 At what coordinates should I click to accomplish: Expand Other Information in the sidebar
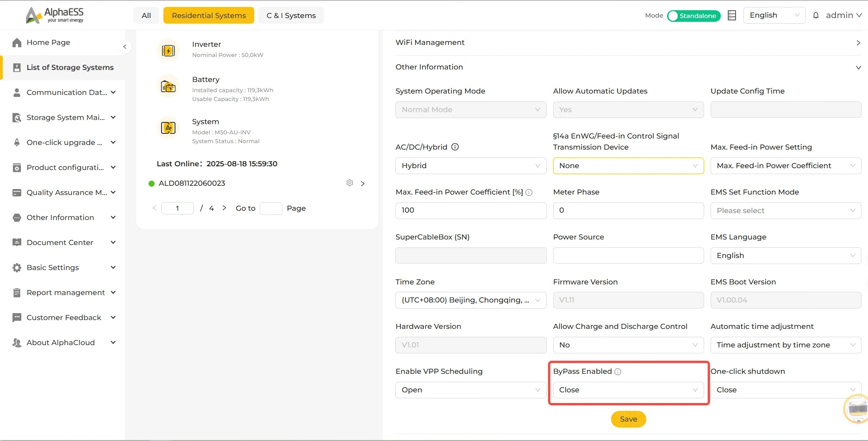pos(63,218)
